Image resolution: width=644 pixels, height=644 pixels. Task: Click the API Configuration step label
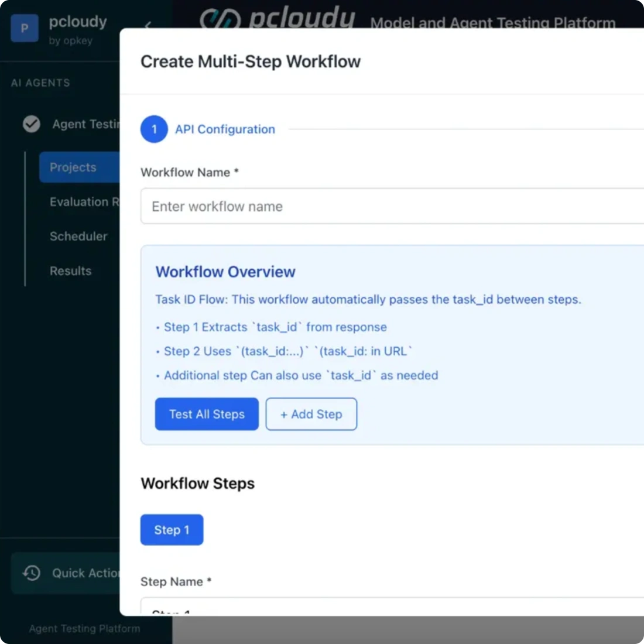[x=225, y=129]
